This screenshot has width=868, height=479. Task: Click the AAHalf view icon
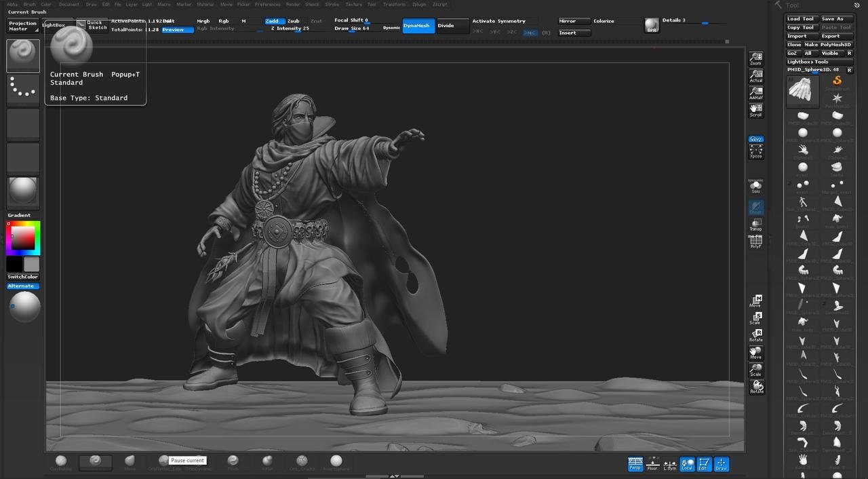(755, 93)
